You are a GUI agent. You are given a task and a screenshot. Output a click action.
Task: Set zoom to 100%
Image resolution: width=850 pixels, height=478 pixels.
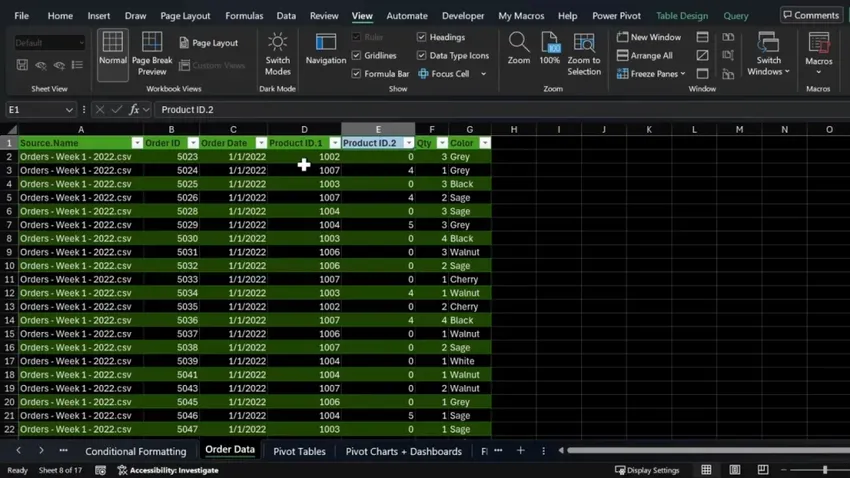[549, 49]
